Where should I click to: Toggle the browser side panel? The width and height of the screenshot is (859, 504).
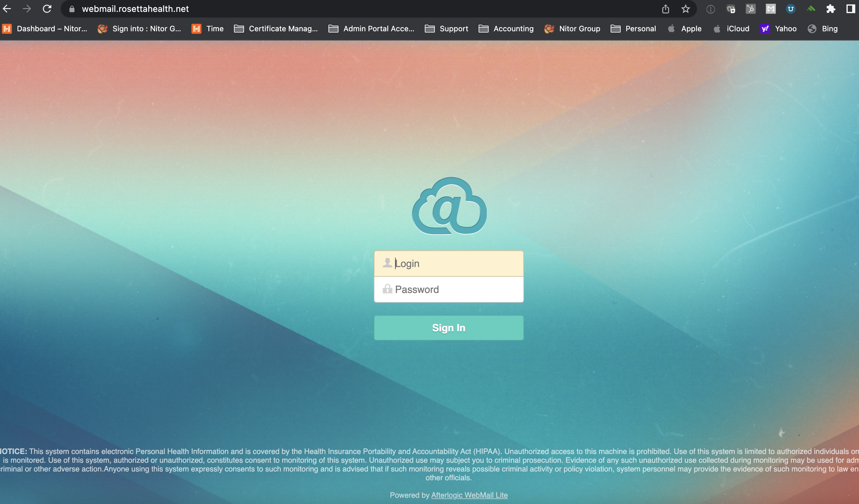tap(851, 9)
